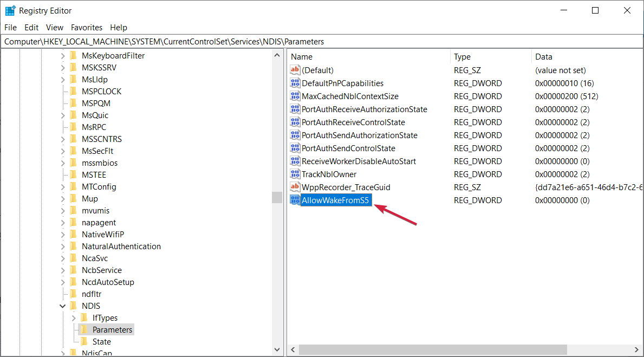Click the State folder icon
This screenshot has width=644, height=357.
pyautogui.click(x=84, y=341)
